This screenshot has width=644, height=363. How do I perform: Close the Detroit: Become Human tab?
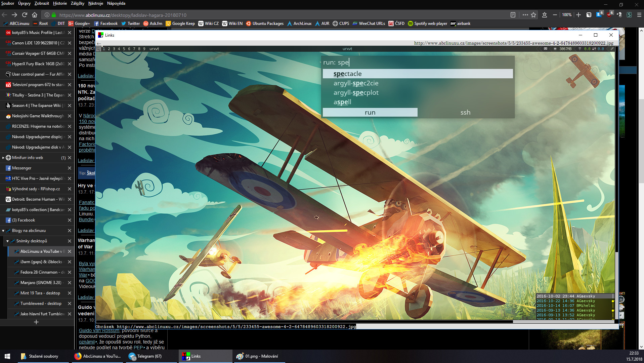[x=70, y=199]
